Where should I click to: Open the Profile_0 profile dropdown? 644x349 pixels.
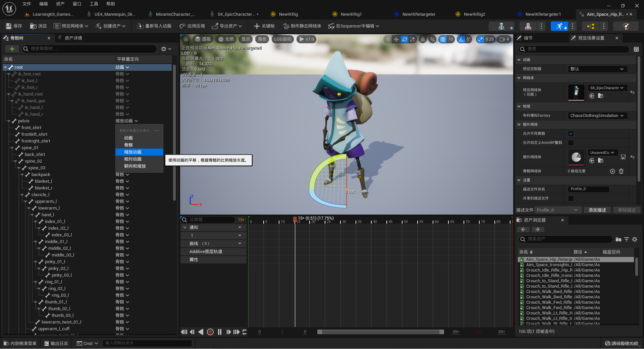coord(558,210)
